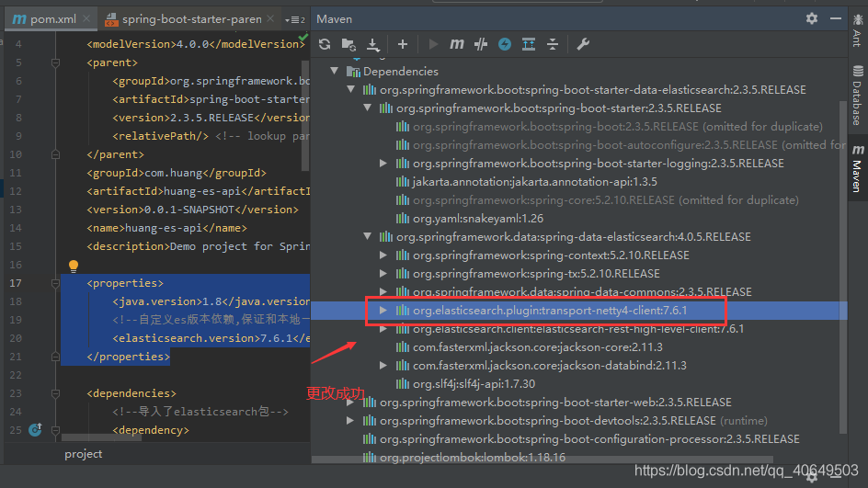Viewport: 868px width, 488px height.
Task: Select spring-boot-configuration-processor dependency
Action: click(x=589, y=438)
